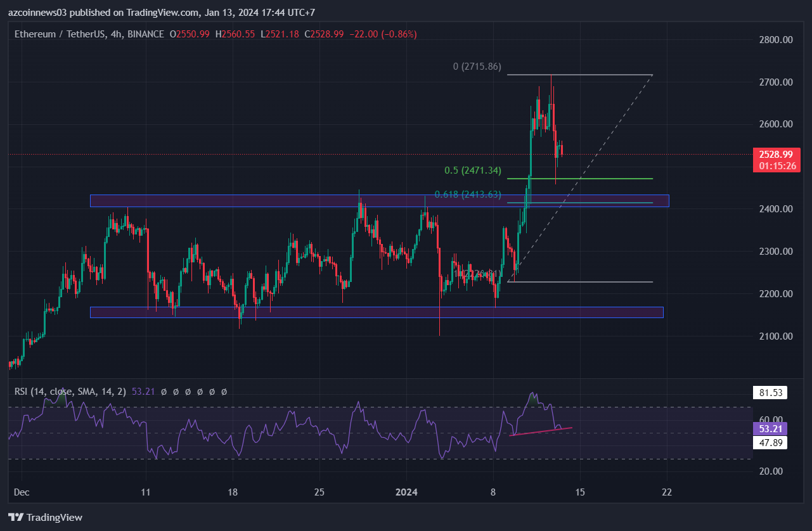Screen dimensions: 812x531
Task: Click the chart title Ethereum / TetherUS, 4h, BINANCE
Action: [x=89, y=34]
